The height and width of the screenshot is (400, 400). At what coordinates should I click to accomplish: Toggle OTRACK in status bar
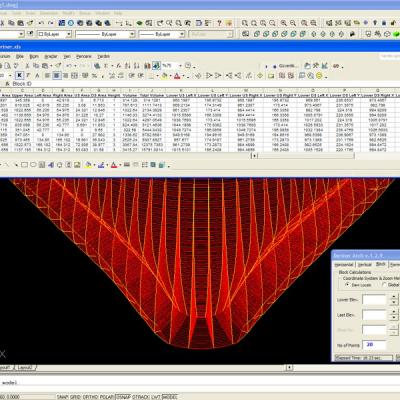(141, 397)
